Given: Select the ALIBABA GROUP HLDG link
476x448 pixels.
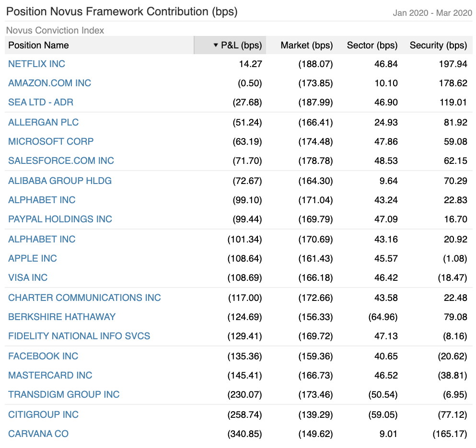Looking at the screenshot, I should (60, 181).
